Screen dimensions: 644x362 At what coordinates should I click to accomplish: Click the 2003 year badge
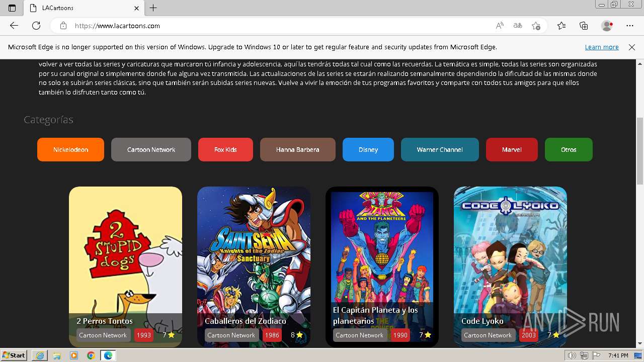tap(529, 335)
